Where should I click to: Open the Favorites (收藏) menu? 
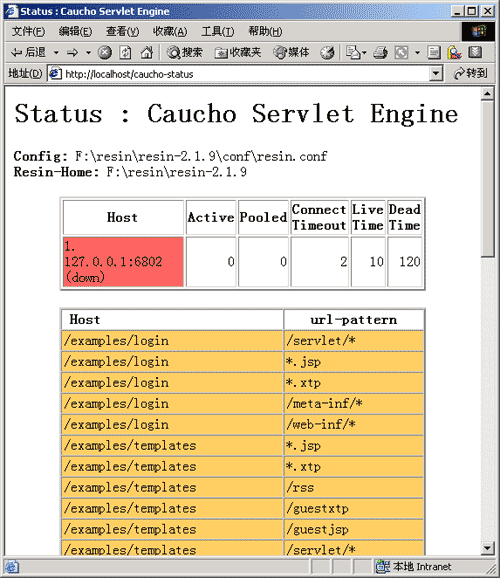pyautogui.click(x=170, y=32)
